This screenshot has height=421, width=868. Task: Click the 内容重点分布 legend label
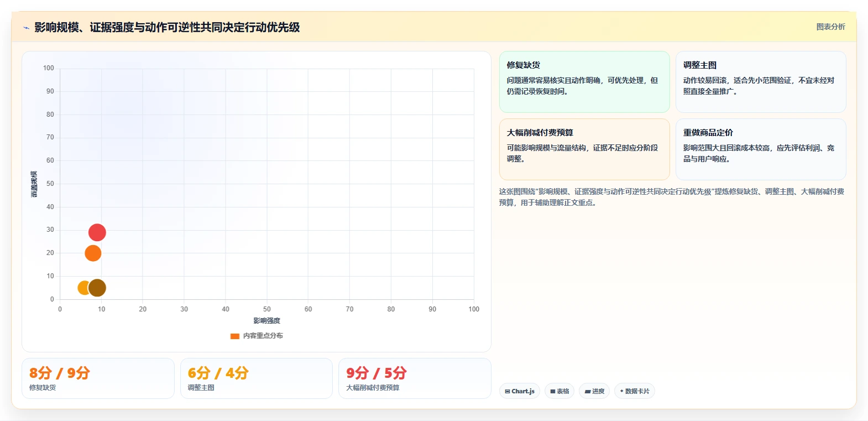tap(263, 336)
